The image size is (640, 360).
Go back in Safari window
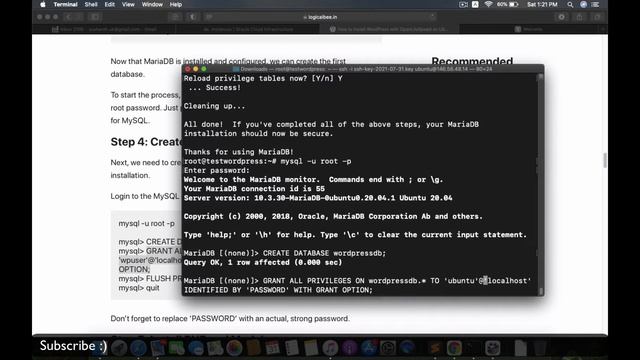point(68,17)
